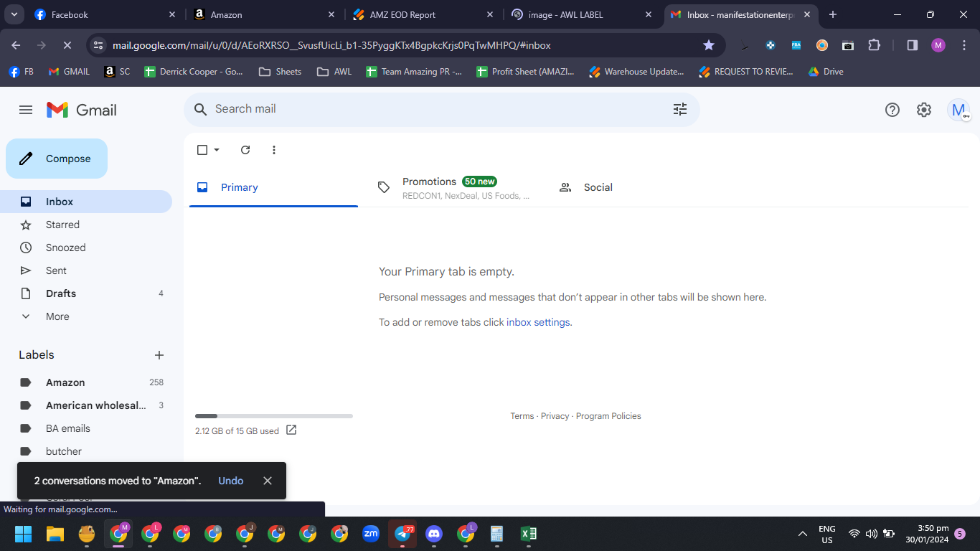
Task: Open Calculator from the taskbar
Action: [x=496, y=534]
